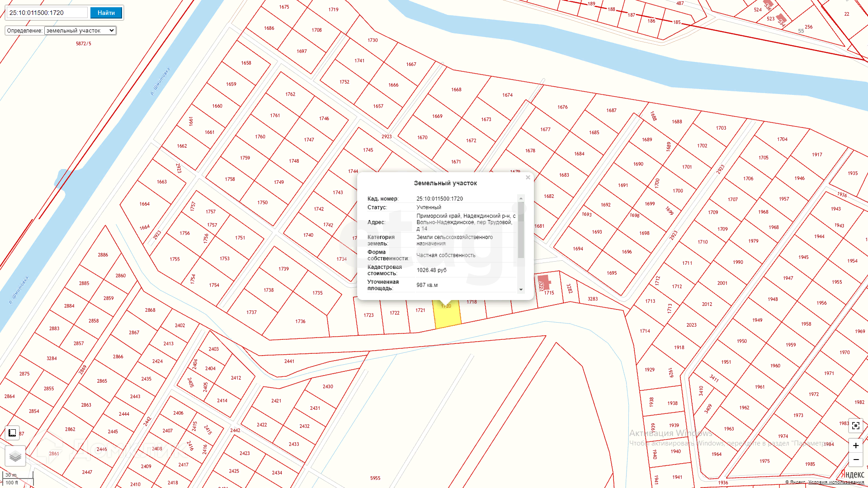The image size is (868, 488).
Task: Zoom out with the minus button
Action: tap(855, 460)
